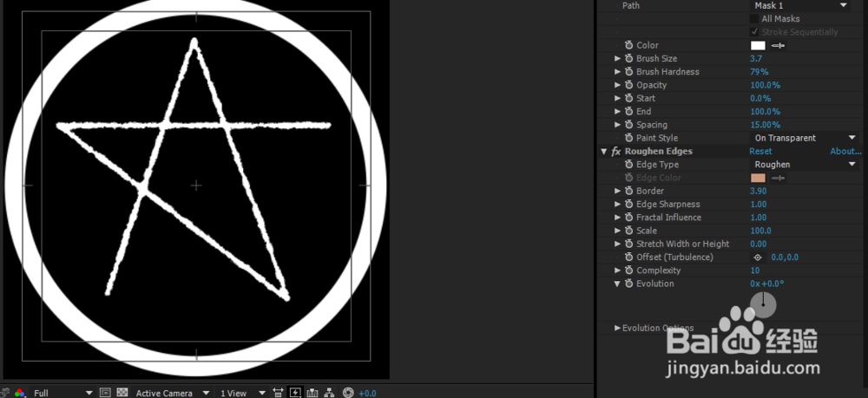Click the Stretch Width or Height stopwatch
Viewport: 868px width, 398px height.
(628, 245)
